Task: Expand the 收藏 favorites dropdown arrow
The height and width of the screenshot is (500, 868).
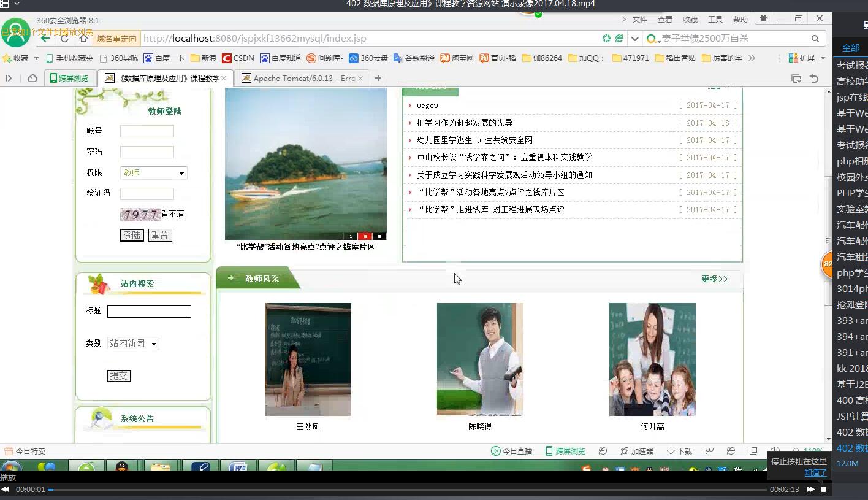Action: click(x=36, y=58)
